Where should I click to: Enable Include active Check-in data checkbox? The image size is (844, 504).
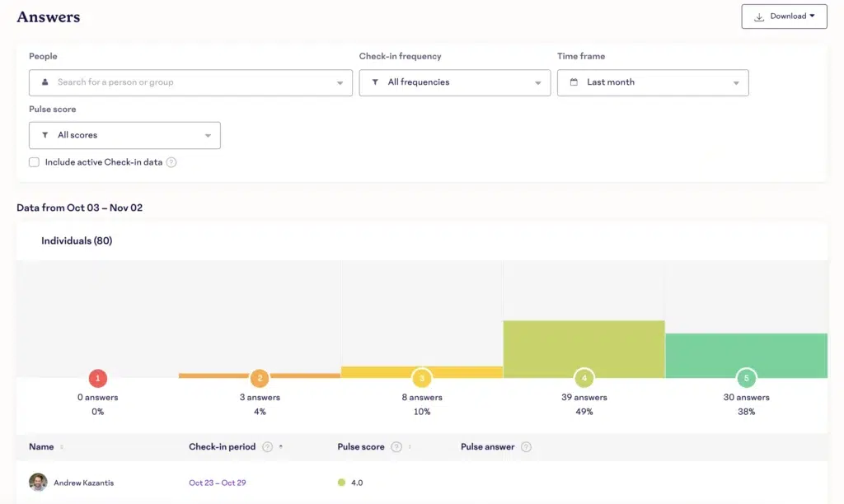coord(34,162)
